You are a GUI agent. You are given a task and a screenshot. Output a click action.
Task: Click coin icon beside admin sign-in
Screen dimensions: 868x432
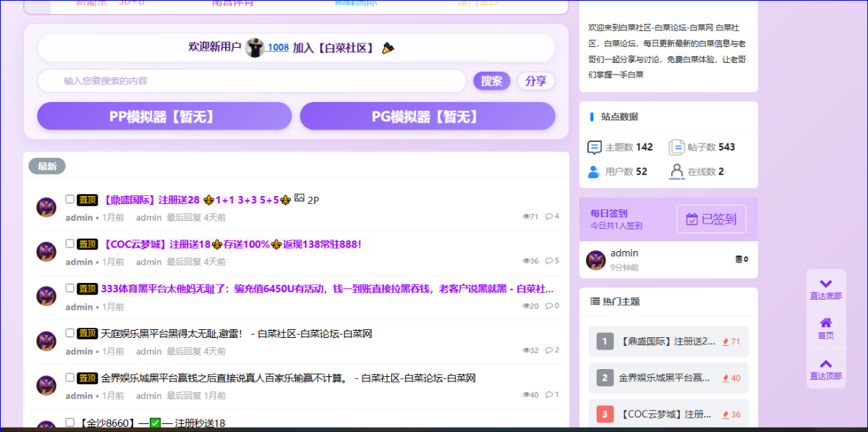click(738, 259)
